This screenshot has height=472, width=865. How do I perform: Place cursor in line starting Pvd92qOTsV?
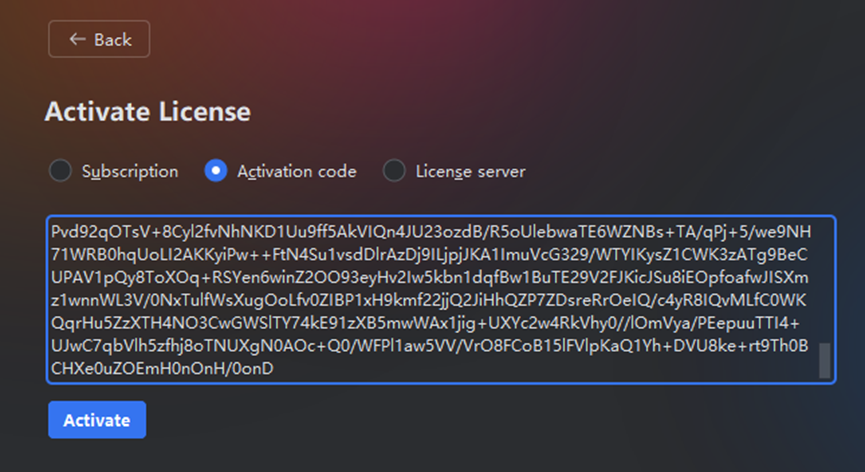tap(431, 232)
